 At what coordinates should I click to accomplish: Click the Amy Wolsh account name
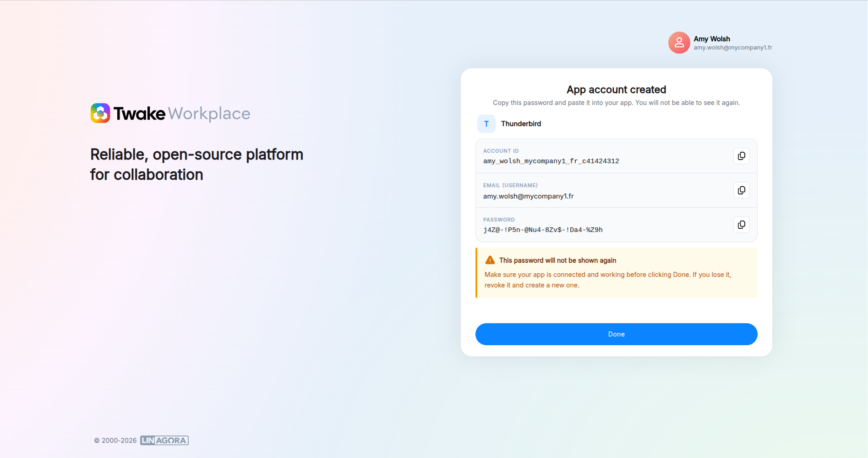[711, 39]
